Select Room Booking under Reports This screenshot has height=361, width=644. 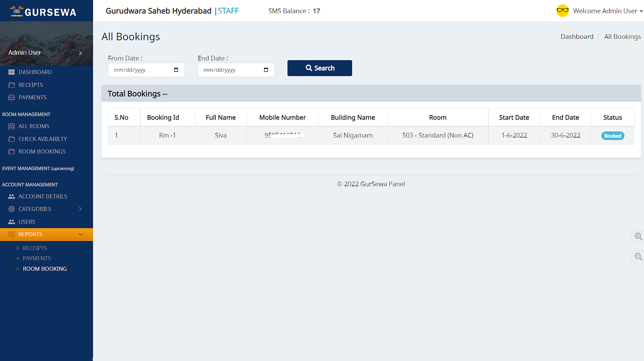click(x=45, y=269)
